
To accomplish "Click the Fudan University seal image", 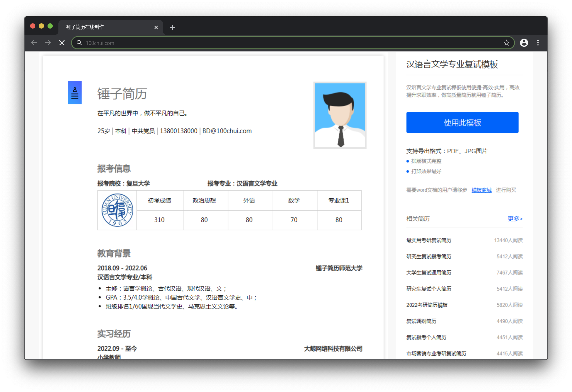I will [x=117, y=210].
